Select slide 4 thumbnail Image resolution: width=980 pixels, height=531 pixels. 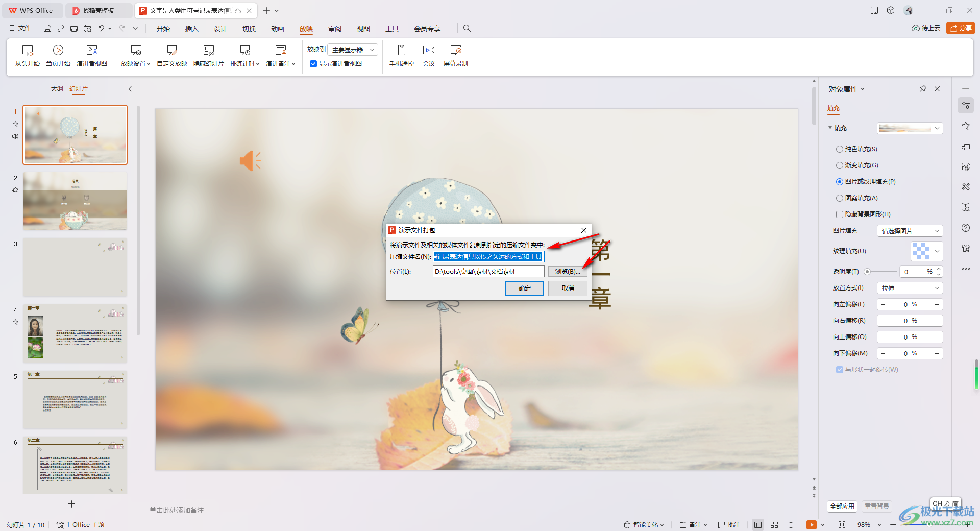click(x=75, y=333)
